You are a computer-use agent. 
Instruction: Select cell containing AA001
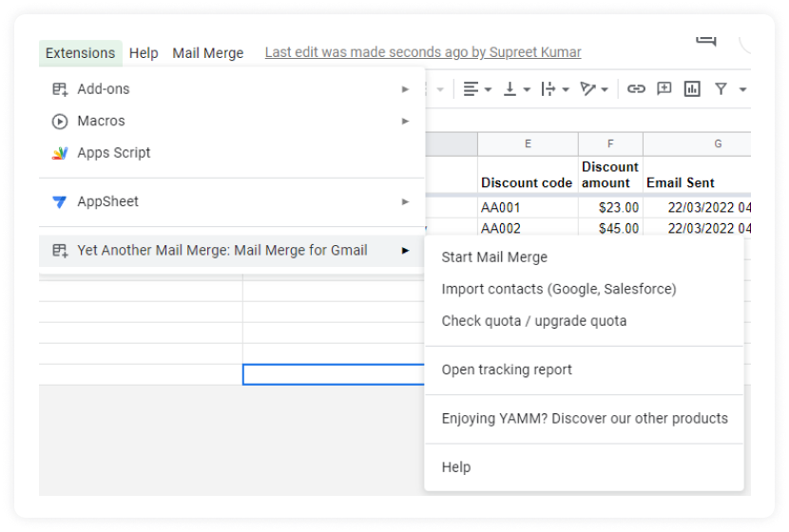coord(528,207)
